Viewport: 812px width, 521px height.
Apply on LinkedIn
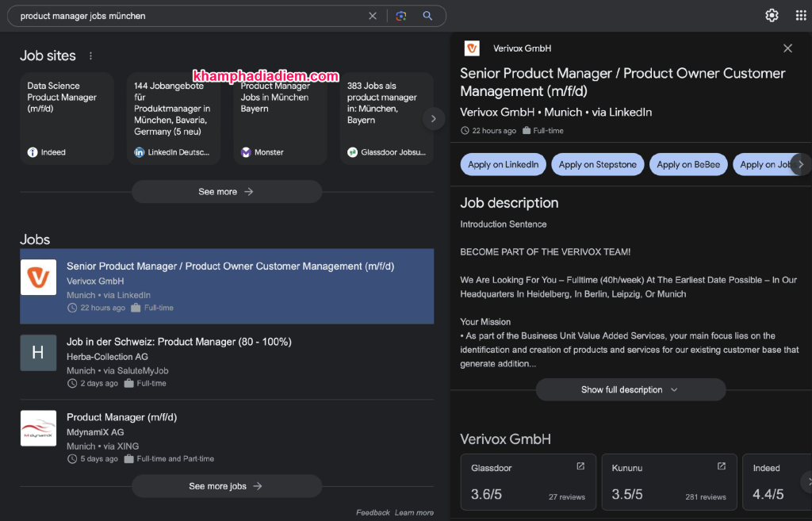coord(503,164)
